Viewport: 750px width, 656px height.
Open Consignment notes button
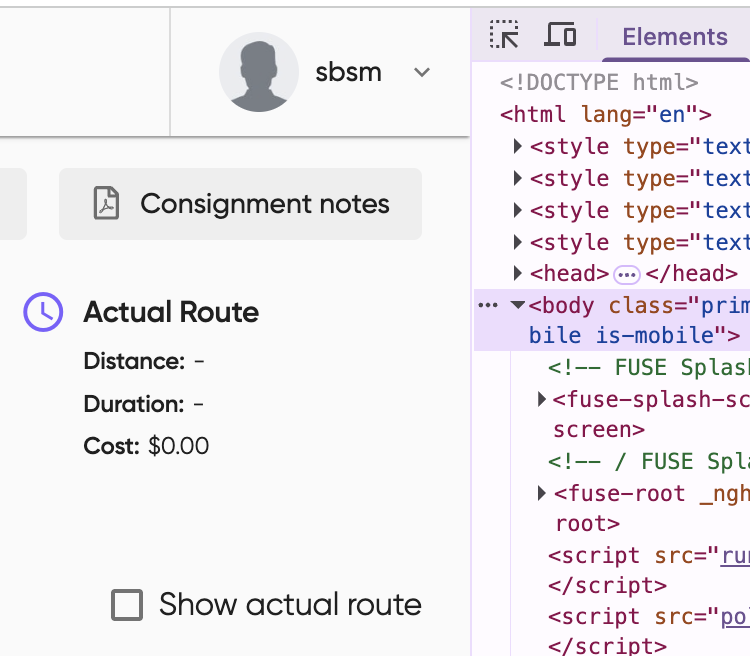tap(240, 204)
